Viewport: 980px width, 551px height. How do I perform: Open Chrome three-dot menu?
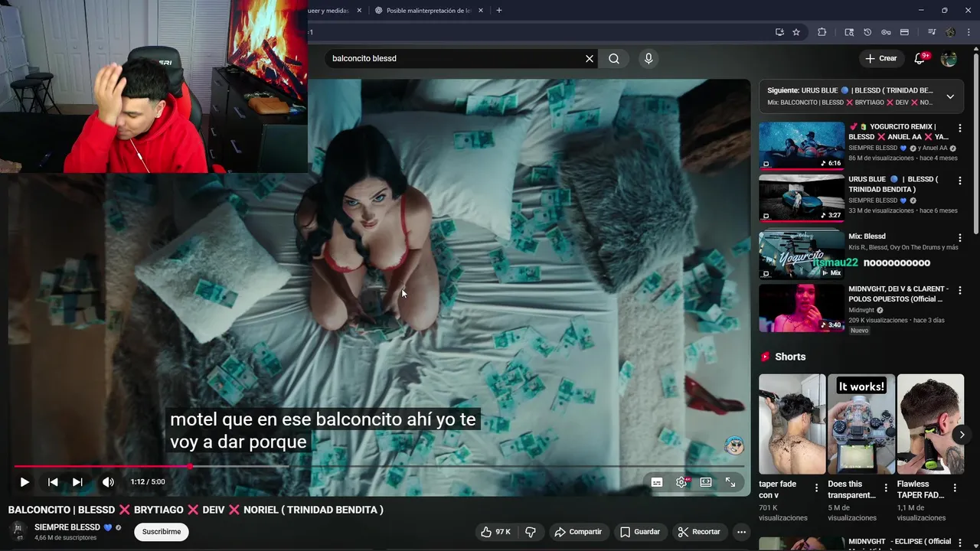click(969, 32)
